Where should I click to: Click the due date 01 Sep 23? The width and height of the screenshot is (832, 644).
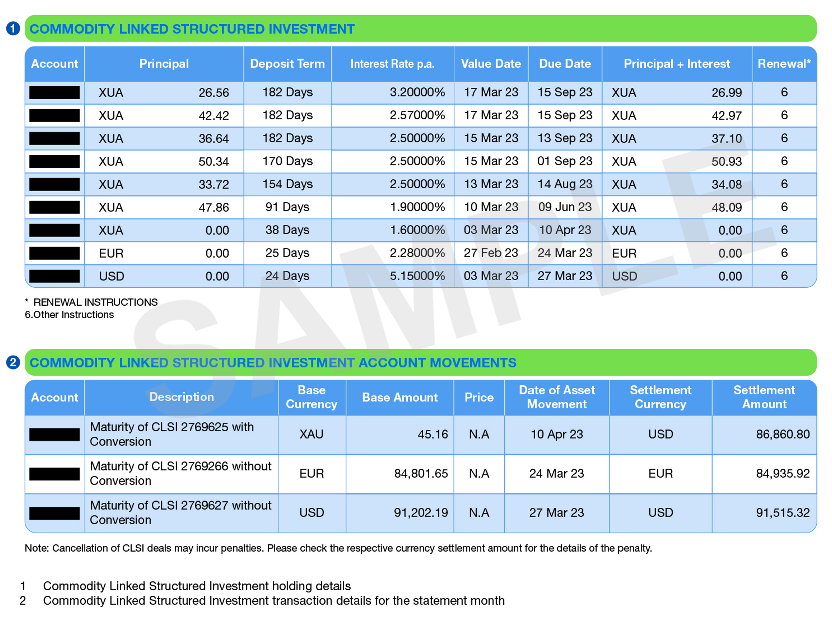tap(565, 161)
